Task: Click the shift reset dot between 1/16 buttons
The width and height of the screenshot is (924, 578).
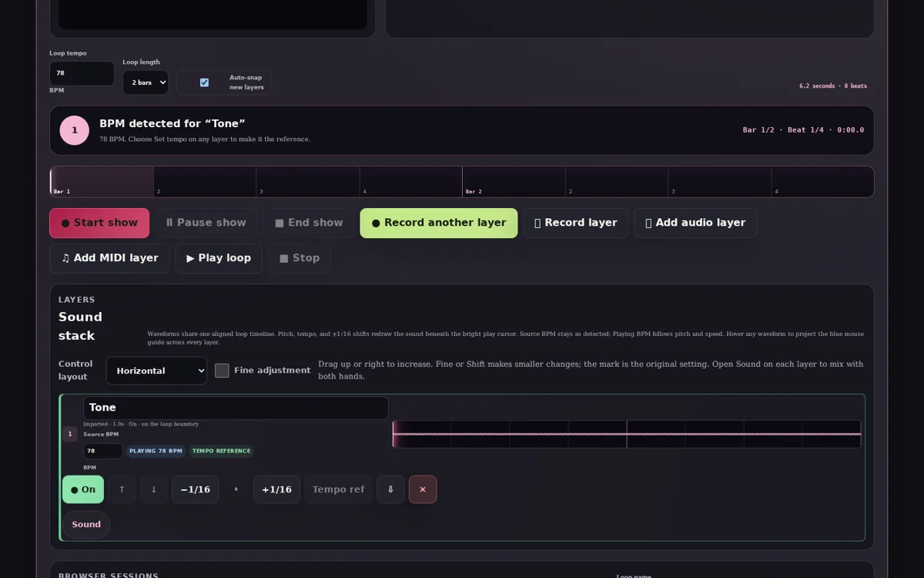Action: pos(236,489)
